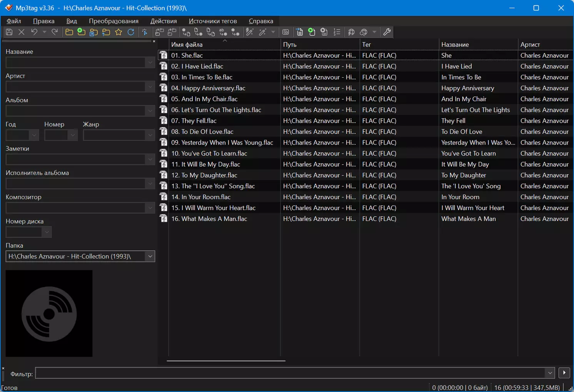The height and width of the screenshot is (392, 574).
Task: Open the magic wand actions dropdown arrow
Action: (273, 32)
